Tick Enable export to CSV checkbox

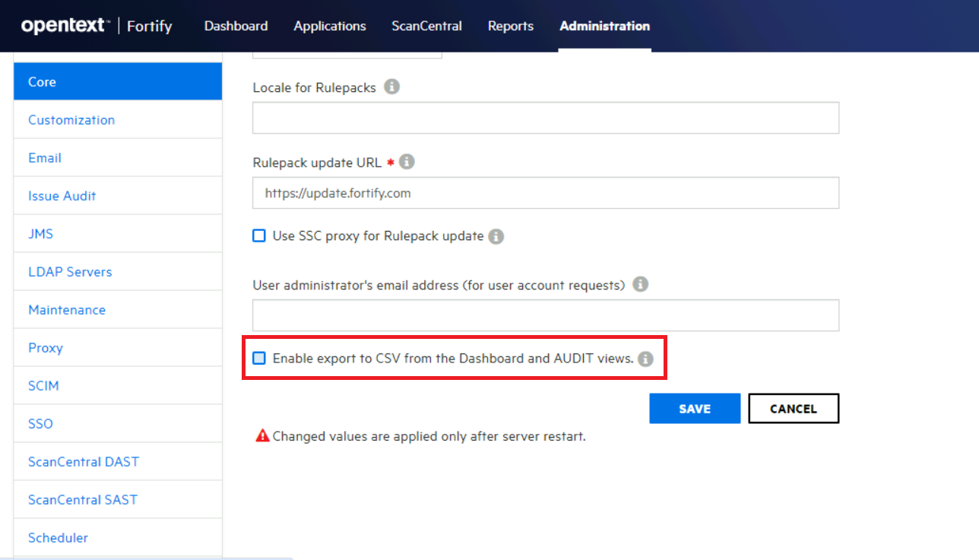259,358
